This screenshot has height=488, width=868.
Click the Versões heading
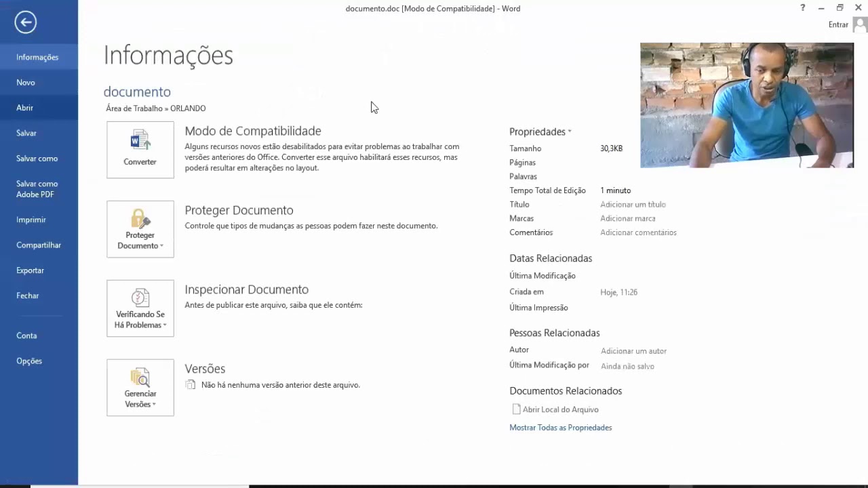pos(205,369)
